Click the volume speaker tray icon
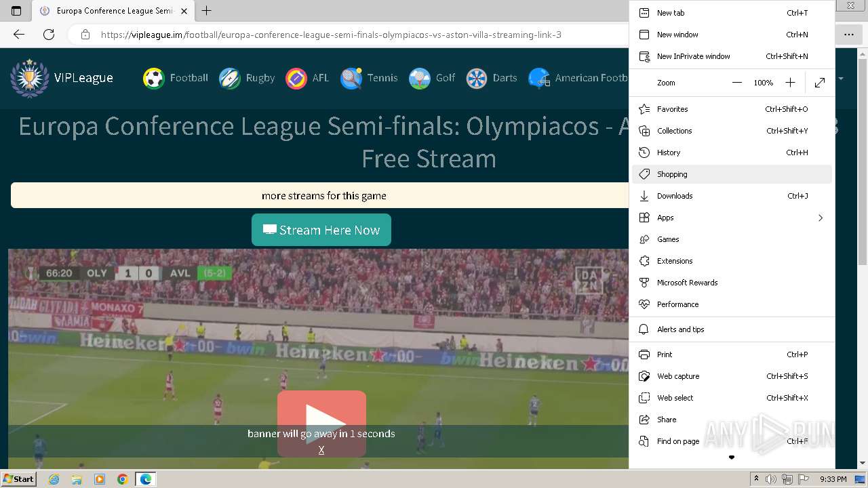The width and height of the screenshot is (868, 488). click(x=771, y=479)
